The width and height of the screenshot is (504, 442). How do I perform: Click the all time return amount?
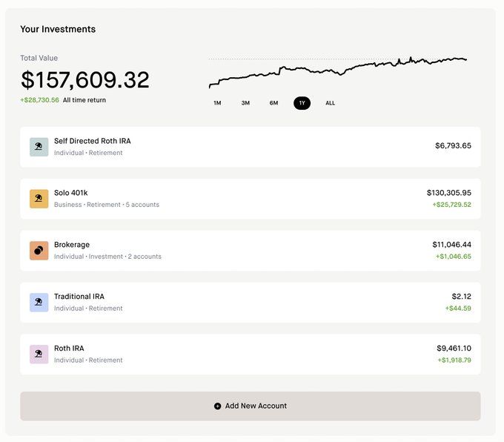[x=39, y=100]
